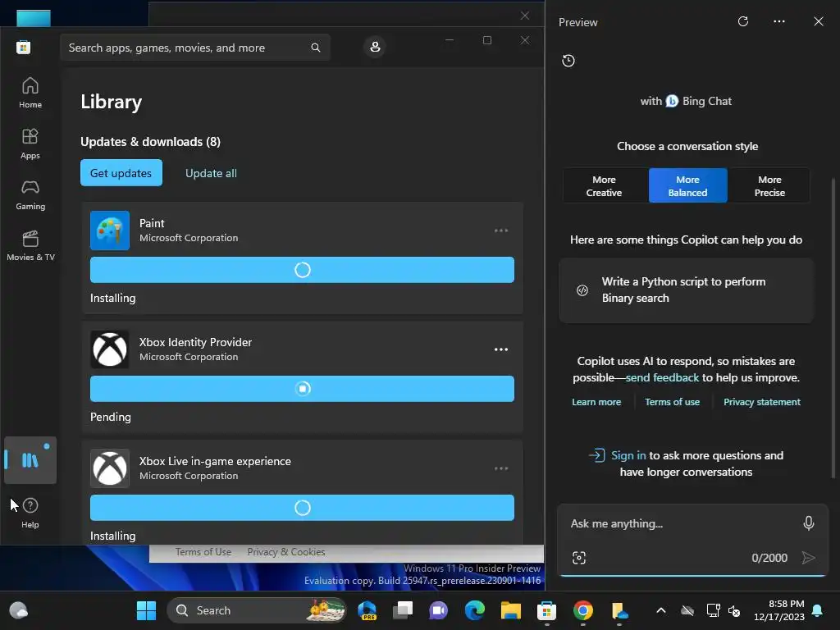Click the Microsoft Store logo icon
Image resolution: width=840 pixels, height=630 pixels.
tap(23, 47)
